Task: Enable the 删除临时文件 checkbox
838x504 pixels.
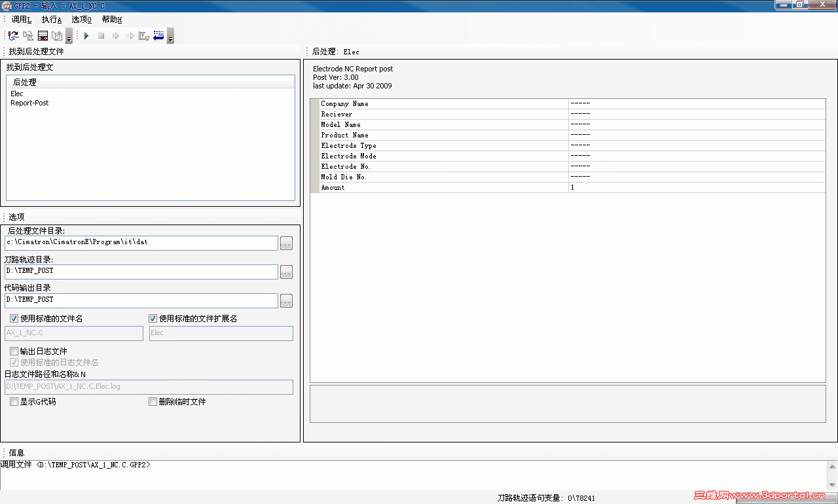Action: (153, 402)
